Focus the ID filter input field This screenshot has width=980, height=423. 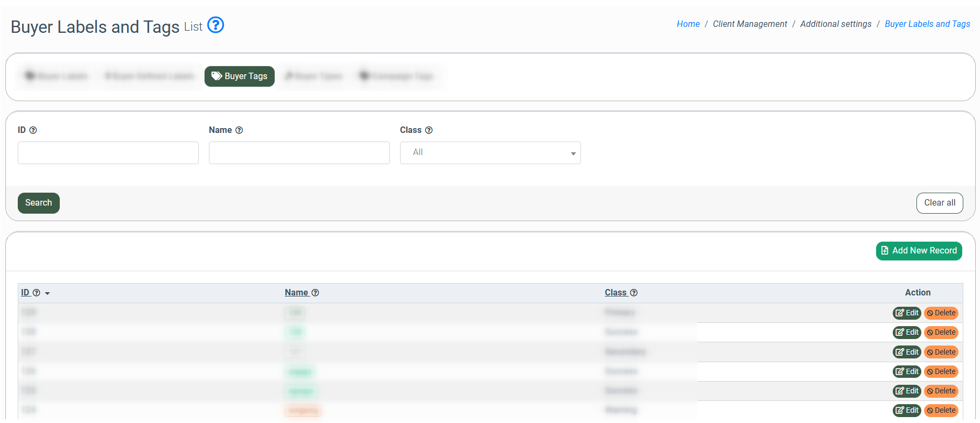pos(108,153)
